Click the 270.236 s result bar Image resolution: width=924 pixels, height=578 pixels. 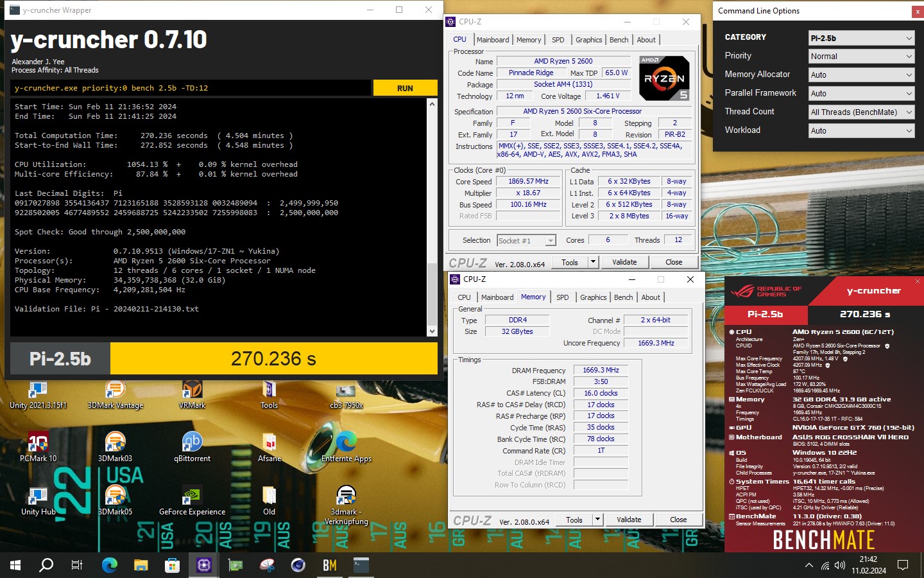click(x=273, y=358)
